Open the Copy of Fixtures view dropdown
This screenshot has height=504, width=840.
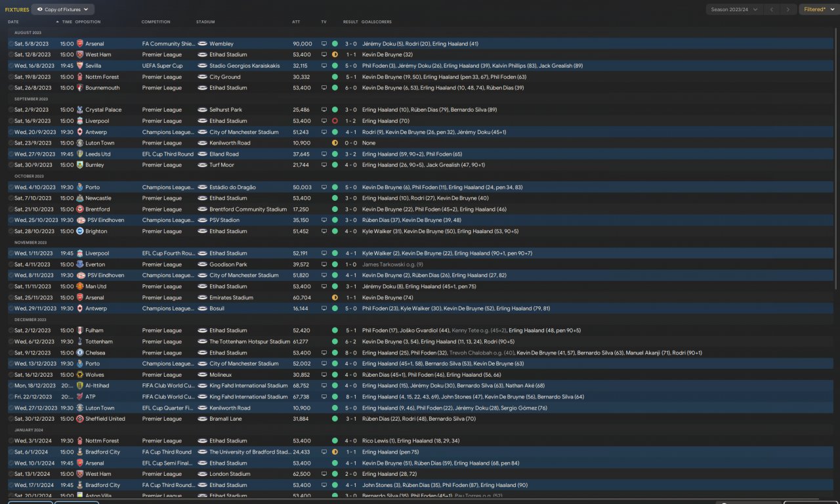pyautogui.click(x=63, y=10)
